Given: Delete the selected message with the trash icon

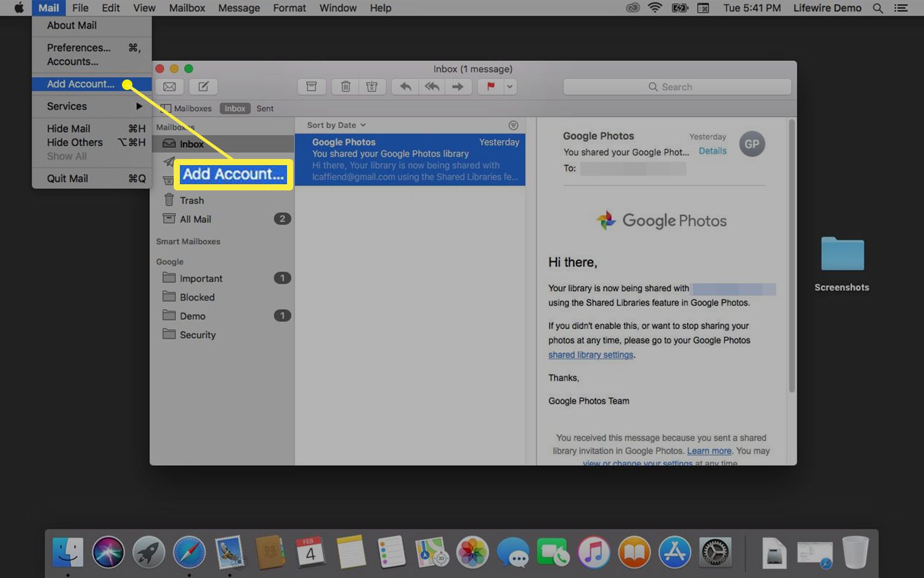Looking at the screenshot, I should (346, 87).
